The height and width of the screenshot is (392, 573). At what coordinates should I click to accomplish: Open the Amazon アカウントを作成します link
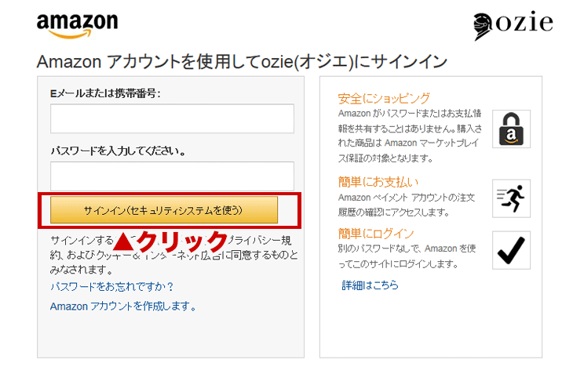point(123,306)
